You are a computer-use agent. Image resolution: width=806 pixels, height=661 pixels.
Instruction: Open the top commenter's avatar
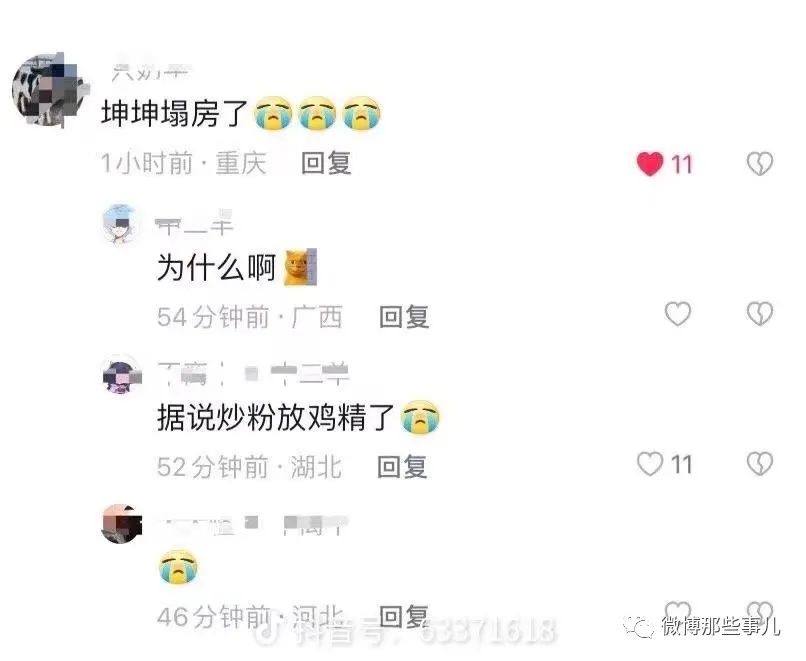(49, 90)
